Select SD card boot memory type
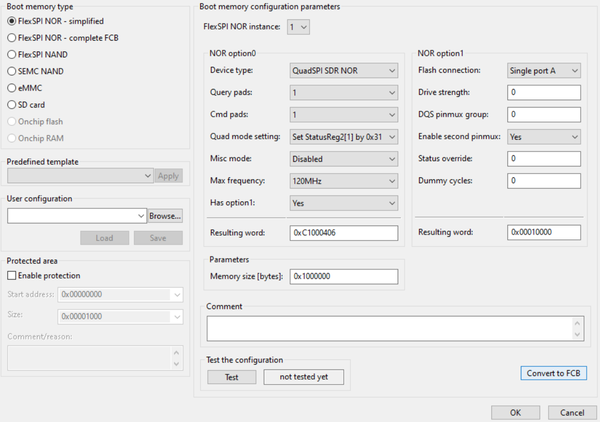 click(11, 105)
